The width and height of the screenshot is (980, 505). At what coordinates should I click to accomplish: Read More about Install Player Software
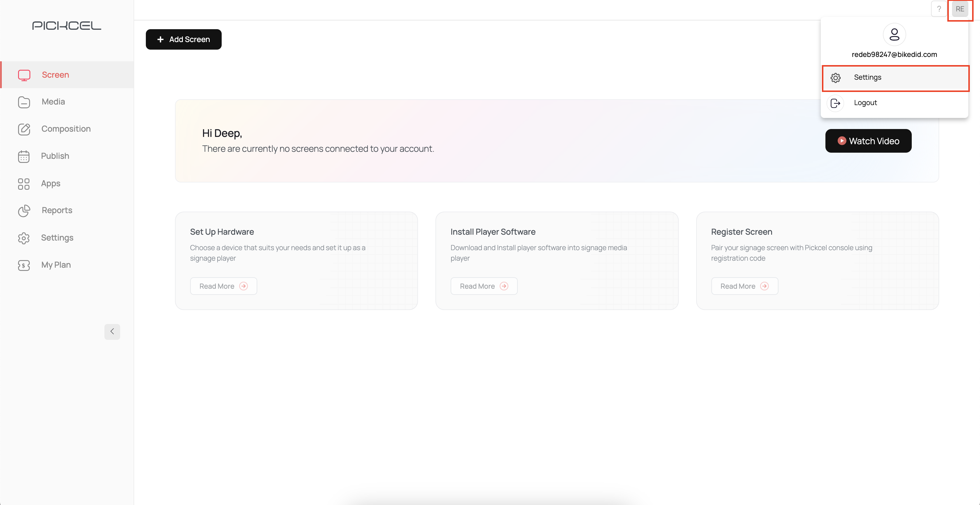pyautogui.click(x=484, y=286)
